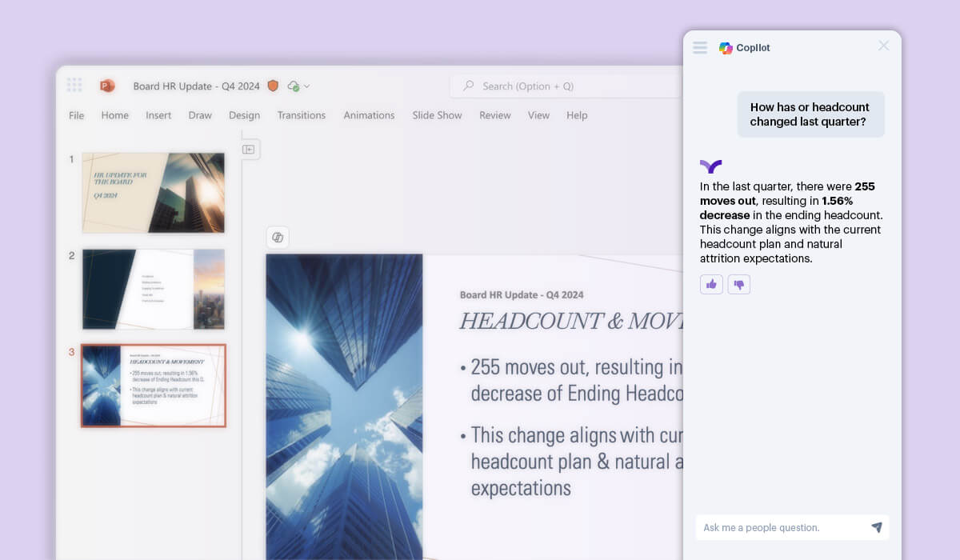Open the Draw tab
960x560 pixels.
(200, 115)
